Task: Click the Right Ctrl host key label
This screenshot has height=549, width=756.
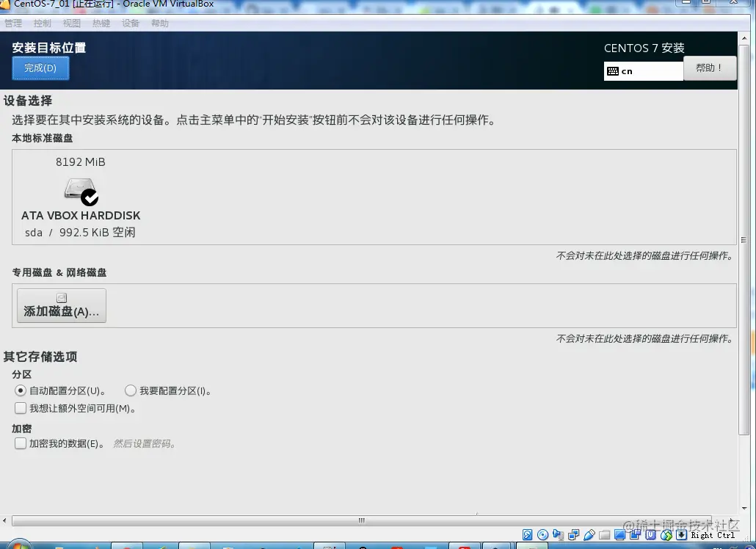Action: (713, 535)
